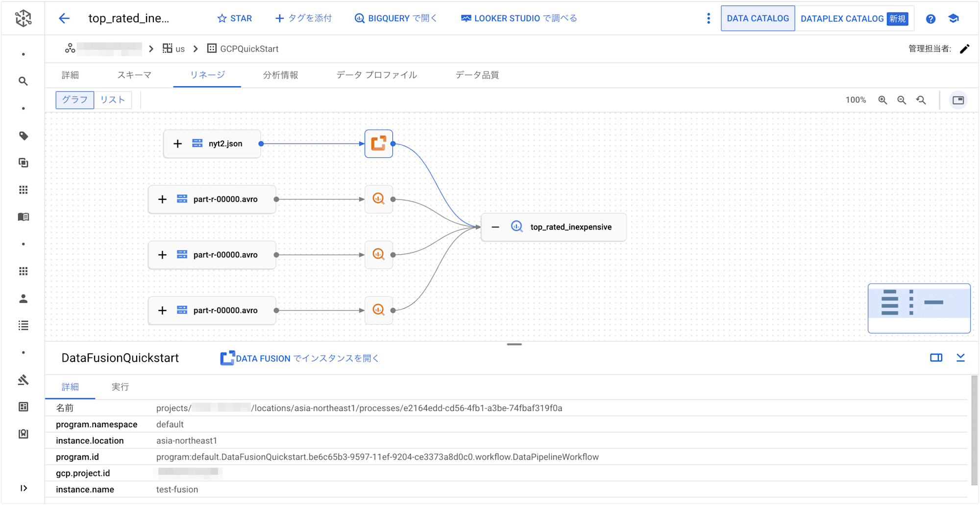
Task: Open the 詳細 tab in details panel
Action: tap(70, 387)
